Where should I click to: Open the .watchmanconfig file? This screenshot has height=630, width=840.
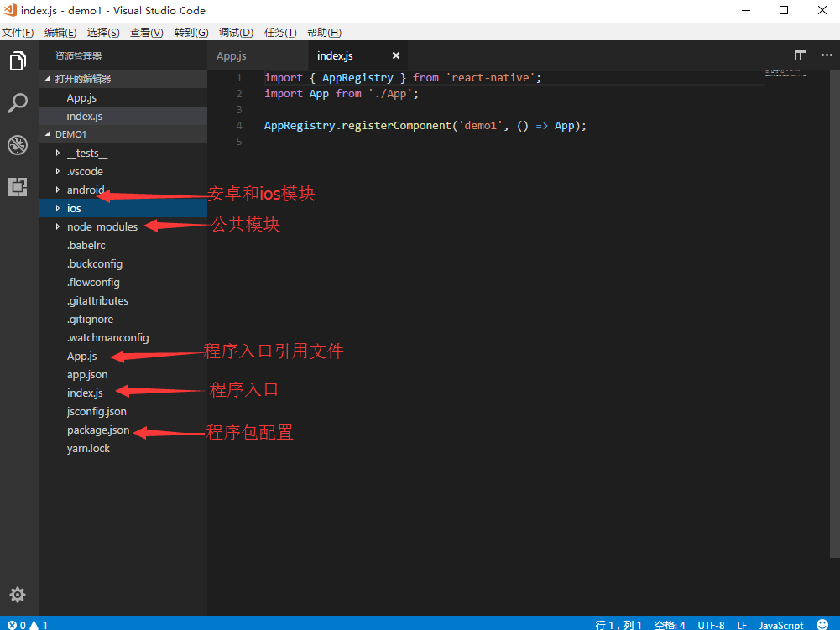click(123, 337)
